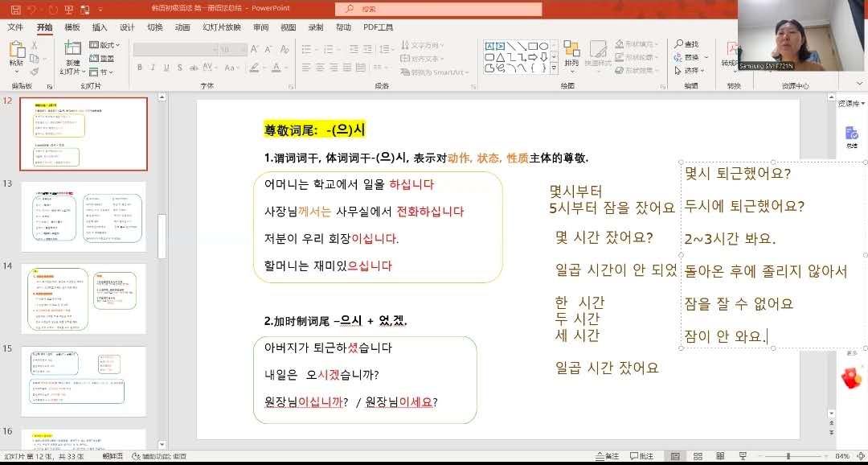Open the Arrange (排列) tool
Viewport: 868px width, 465px height.
tap(571, 53)
